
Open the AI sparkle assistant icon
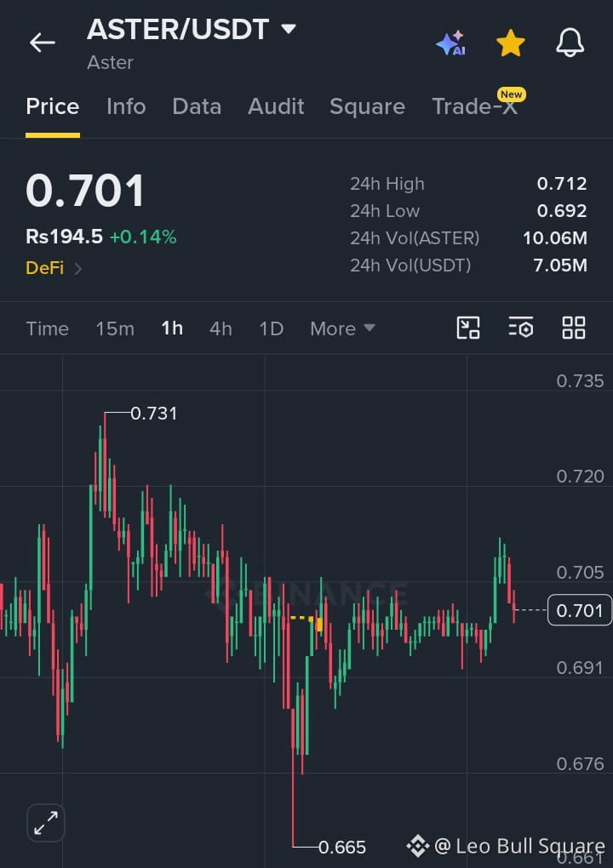click(450, 43)
